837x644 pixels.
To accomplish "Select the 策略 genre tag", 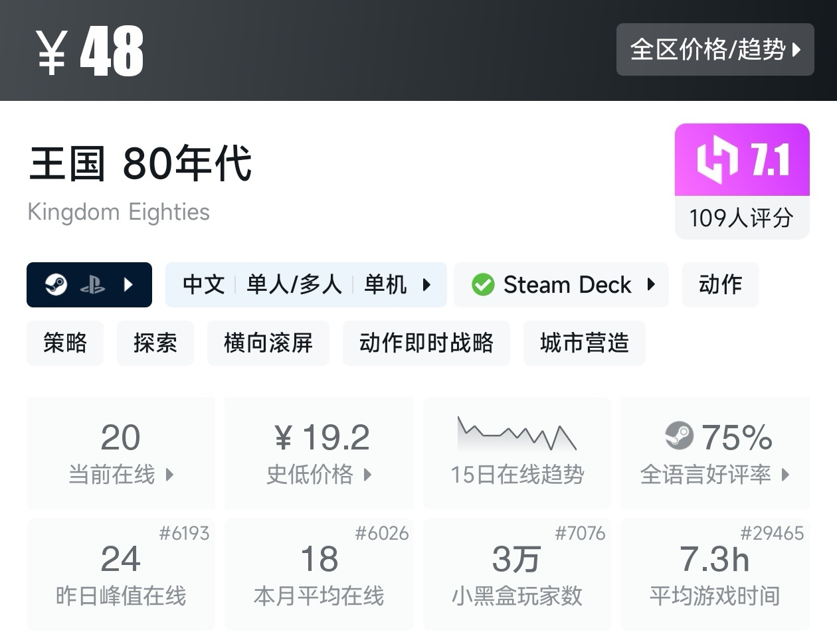I will pyautogui.click(x=65, y=343).
